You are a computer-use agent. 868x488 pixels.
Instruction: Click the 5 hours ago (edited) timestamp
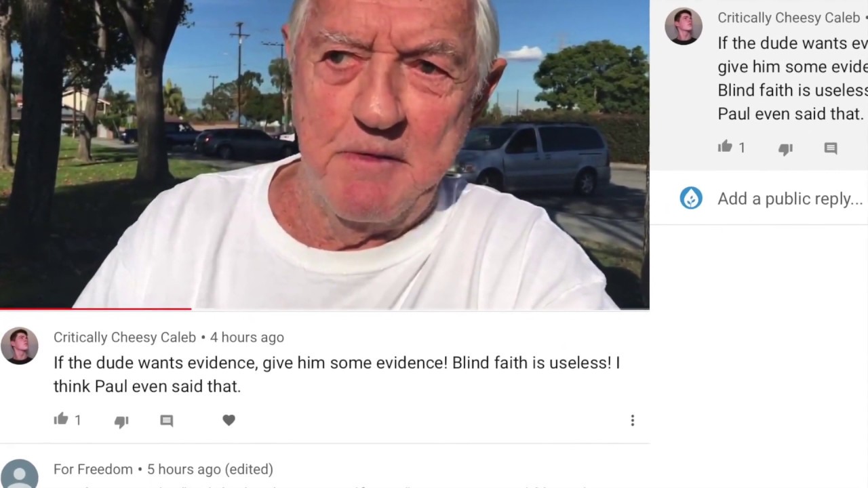point(210,469)
